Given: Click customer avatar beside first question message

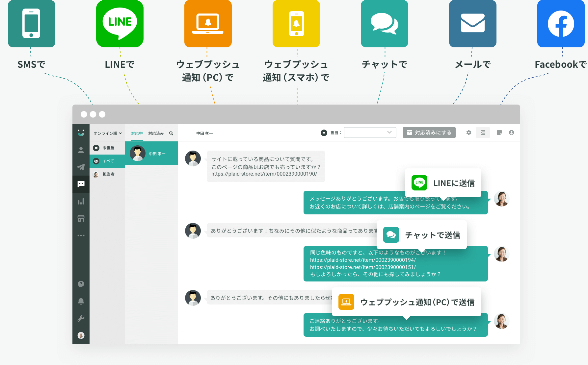Looking at the screenshot, I should [x=193, y=158].
